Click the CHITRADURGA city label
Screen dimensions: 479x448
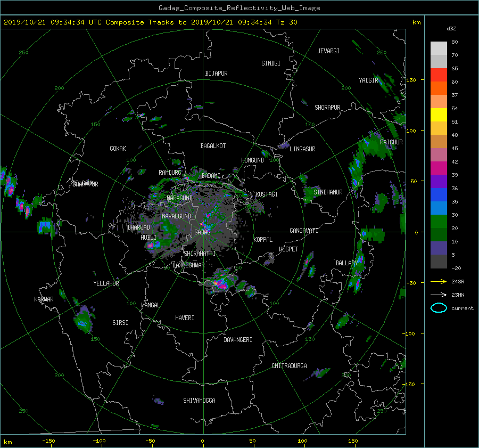point(290,366)
